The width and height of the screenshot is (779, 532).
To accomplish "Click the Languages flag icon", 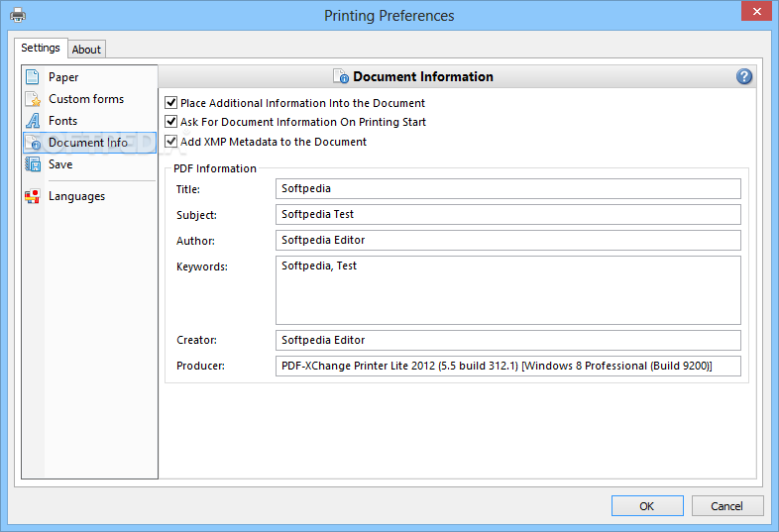I will [33, 196].
